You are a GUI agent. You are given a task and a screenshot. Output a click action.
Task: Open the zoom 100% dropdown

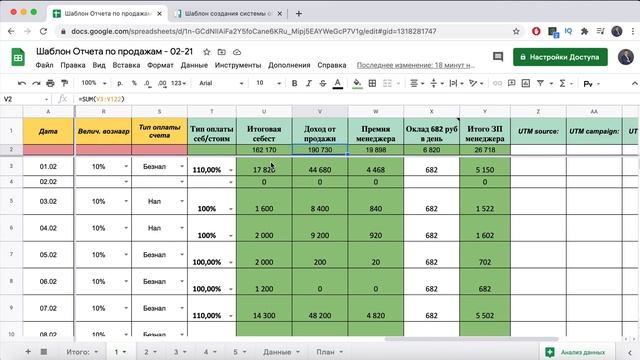(x=93, y=83)
